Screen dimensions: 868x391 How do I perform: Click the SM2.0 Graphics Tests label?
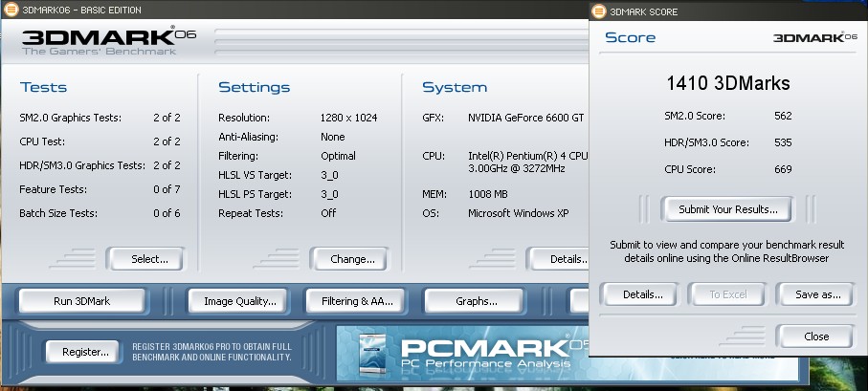[70, 118]
